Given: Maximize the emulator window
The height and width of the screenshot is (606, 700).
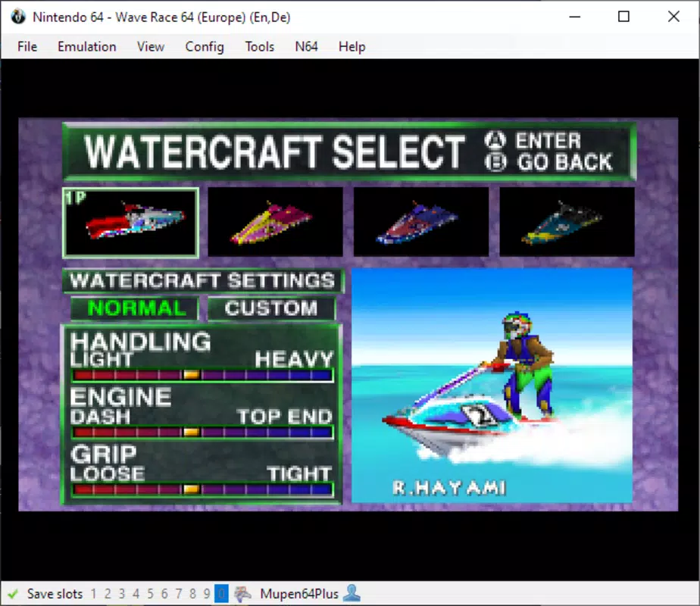Looking at the screenshot, I should click(623, 17).
